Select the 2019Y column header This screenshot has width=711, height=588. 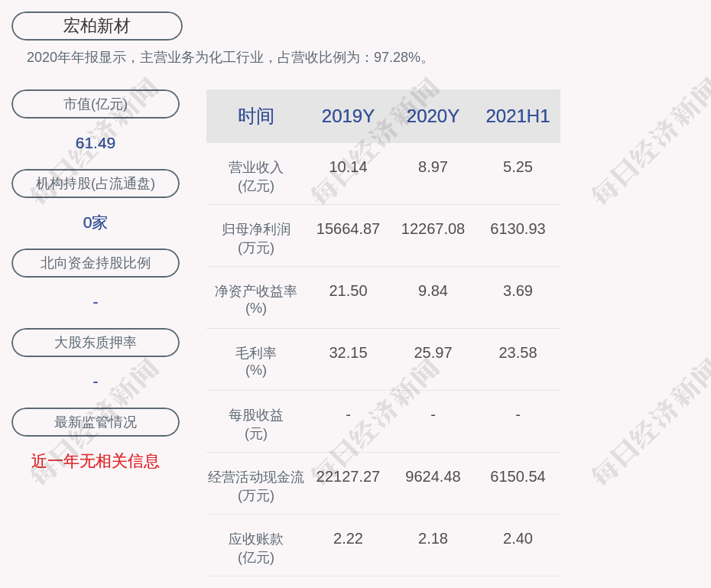(x=348, y=116)
